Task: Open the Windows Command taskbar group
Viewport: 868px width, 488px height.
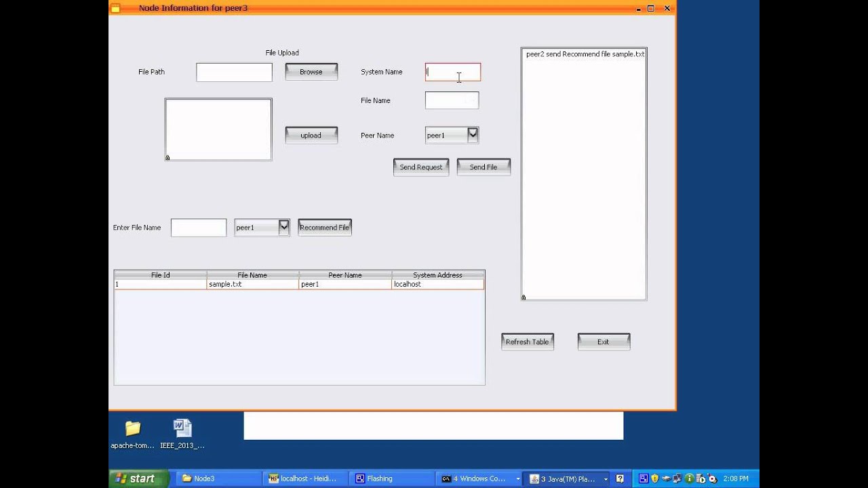Action: (x=479, y=479)
